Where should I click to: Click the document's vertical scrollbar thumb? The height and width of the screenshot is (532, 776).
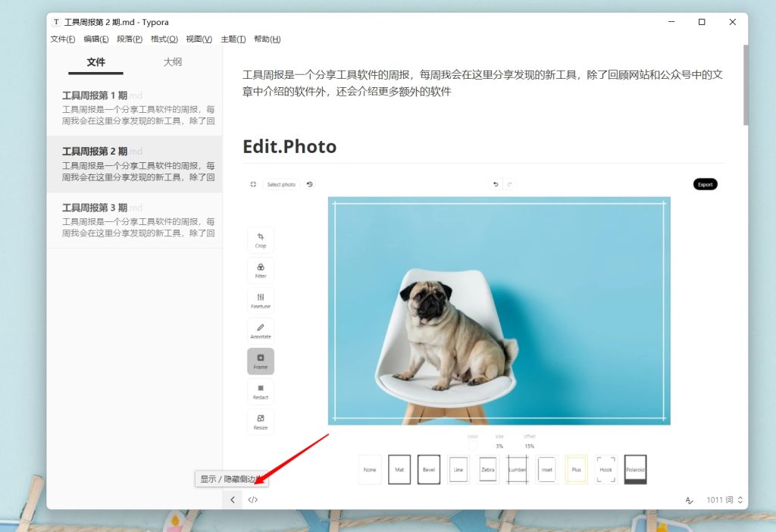(x=746, y=85)
